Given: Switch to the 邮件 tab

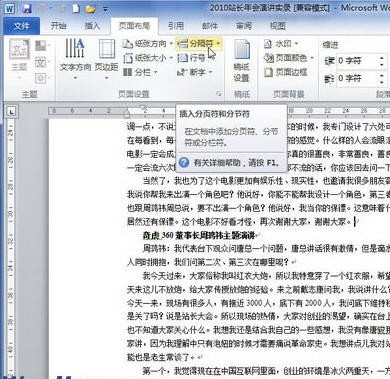Looking at the screenshot, I should click(x=210, y=26).
